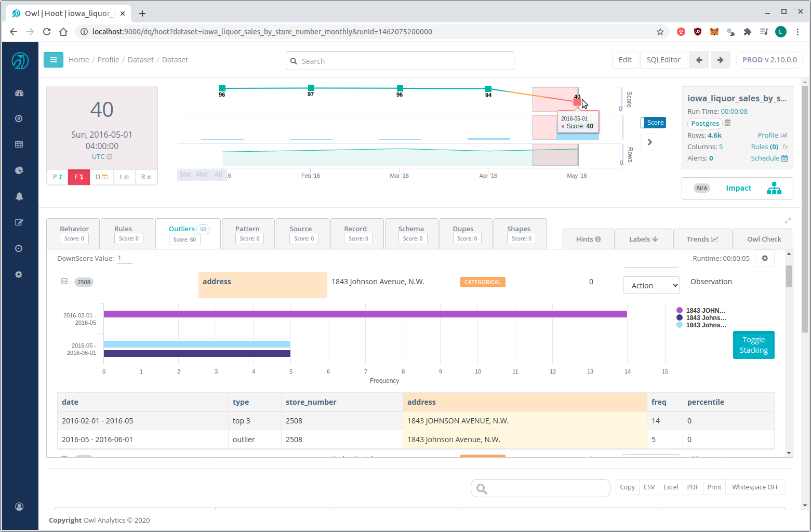Go to next run with right arrow
The image size is (811, 532).
(720, 60)
